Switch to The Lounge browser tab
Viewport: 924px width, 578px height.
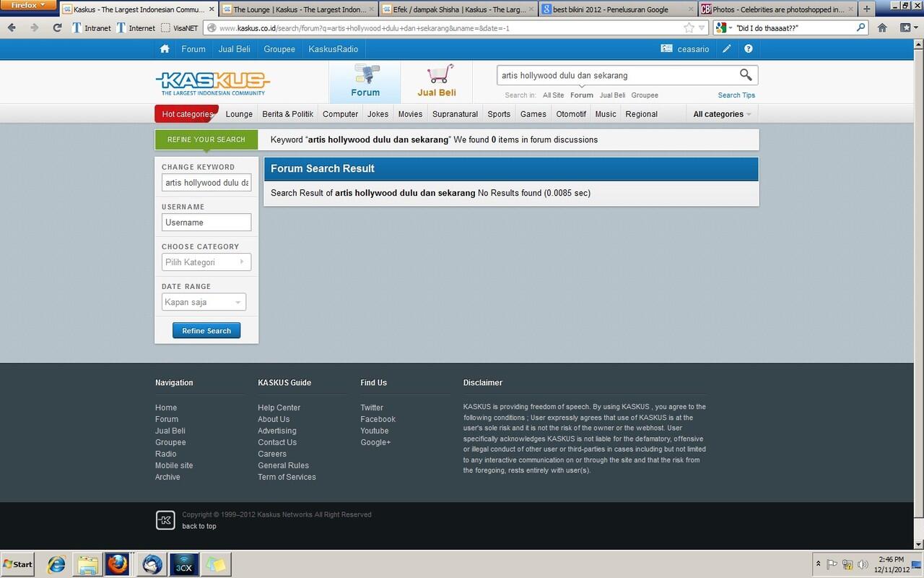coord(297,9)
